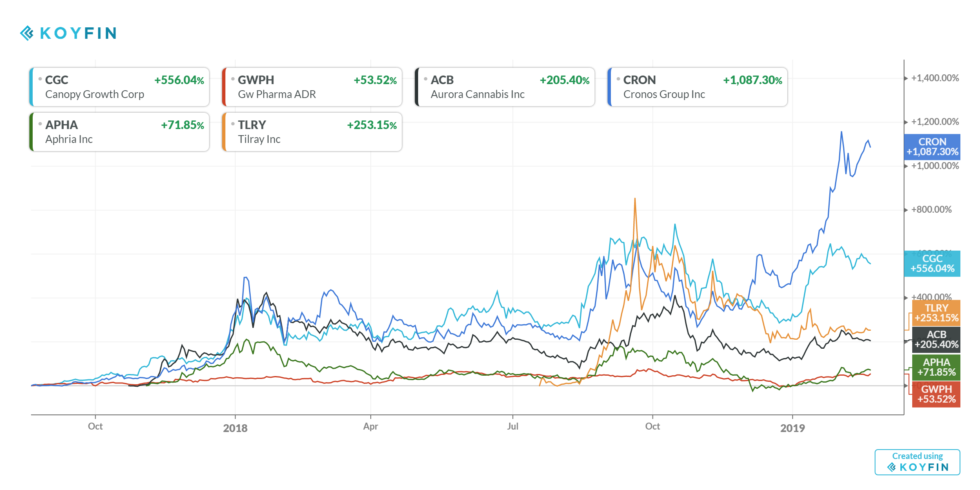Select the APHA Aphria Inc legend card
Viewport: 980px width, 490px height.
pyautogui.click(x=119, y=132)
